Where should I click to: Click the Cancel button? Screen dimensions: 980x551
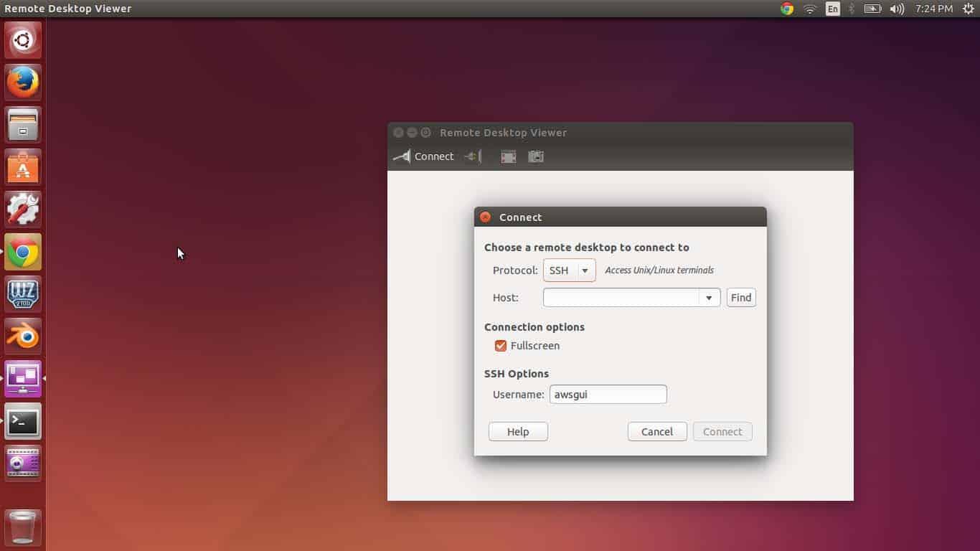[657, 432]
